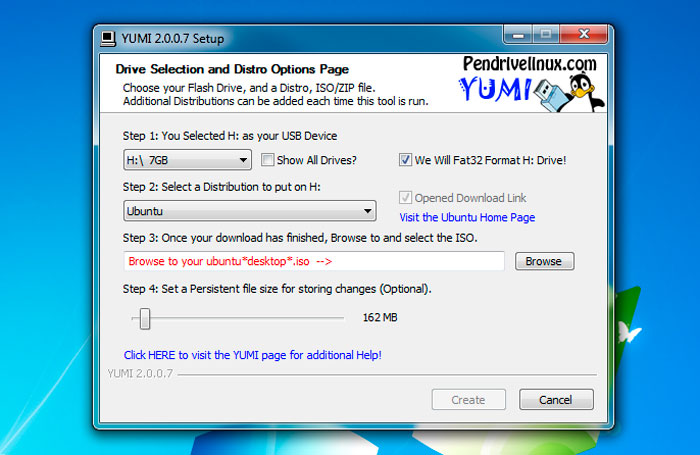Image resolution: width=700 pixels, height=455 pixels.
Task: Click the Step 3 Browse to ISO label
Action: [300, 238]
